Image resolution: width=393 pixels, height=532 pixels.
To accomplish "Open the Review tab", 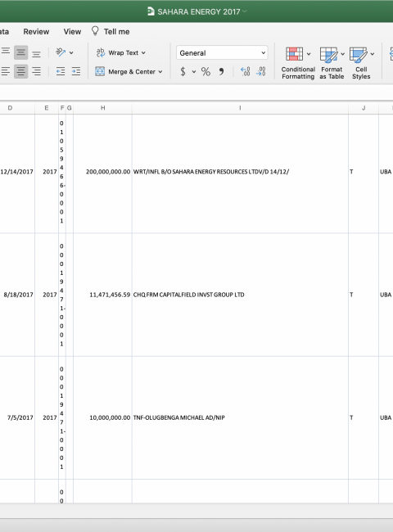I will click(36, 32).
